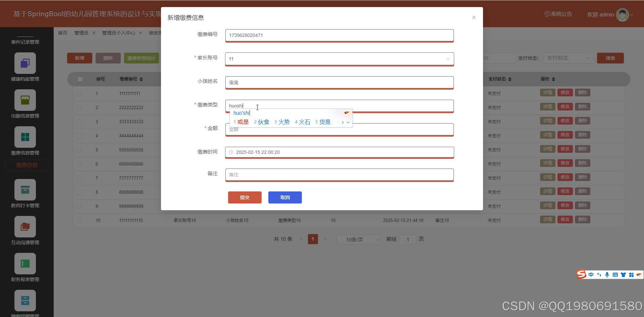Click into the 备注 input field
Viewport: 644px width, 317px height.
339,174
